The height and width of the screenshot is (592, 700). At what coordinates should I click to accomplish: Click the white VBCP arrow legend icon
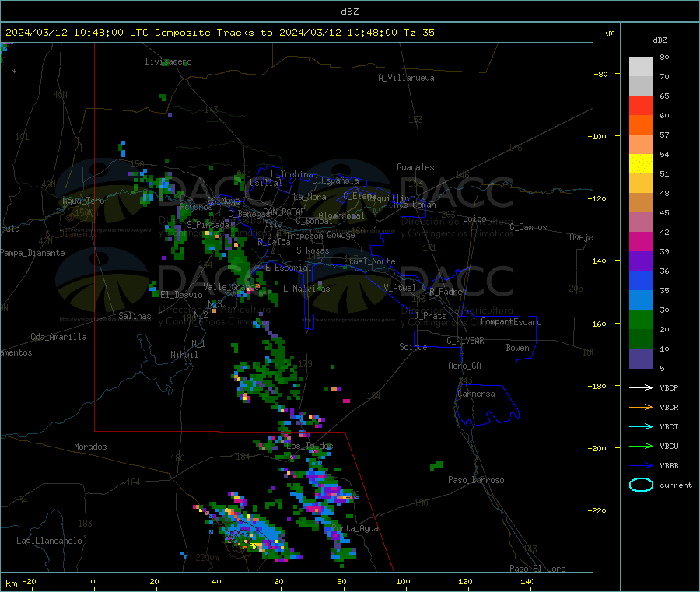tap(641, 387)
